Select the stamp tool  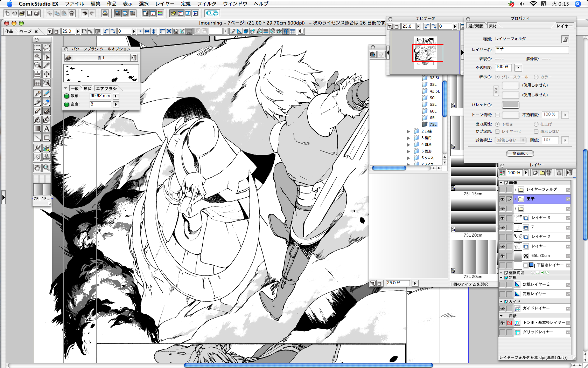pos(47,157)
